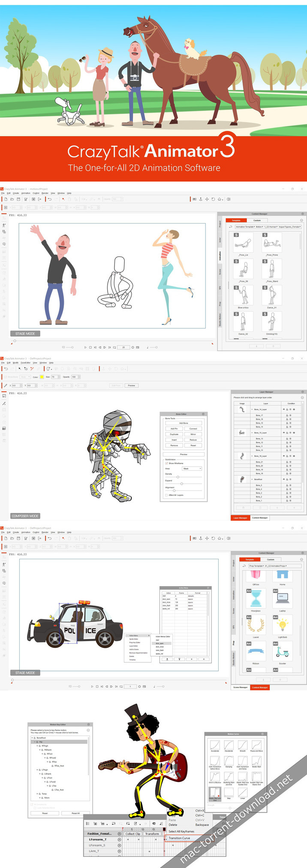Open Render menu in motion.ctProject window

[45, 193]
